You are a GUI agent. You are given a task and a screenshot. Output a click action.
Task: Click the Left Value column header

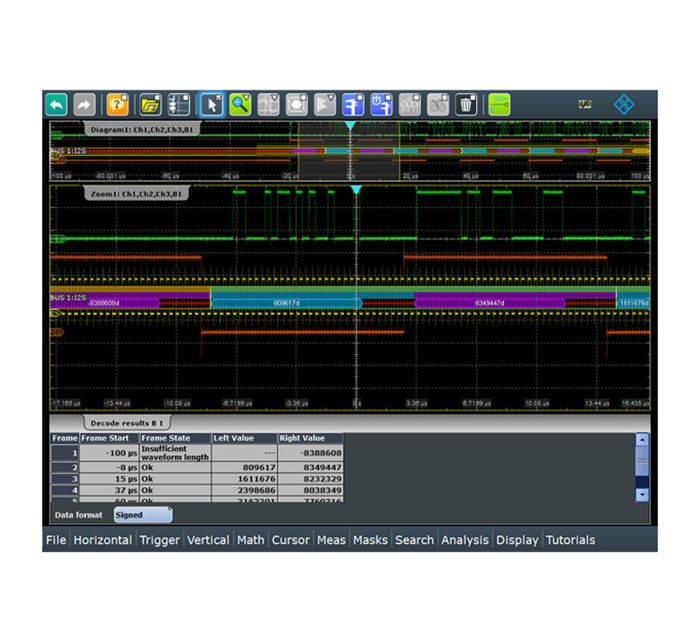245,438
